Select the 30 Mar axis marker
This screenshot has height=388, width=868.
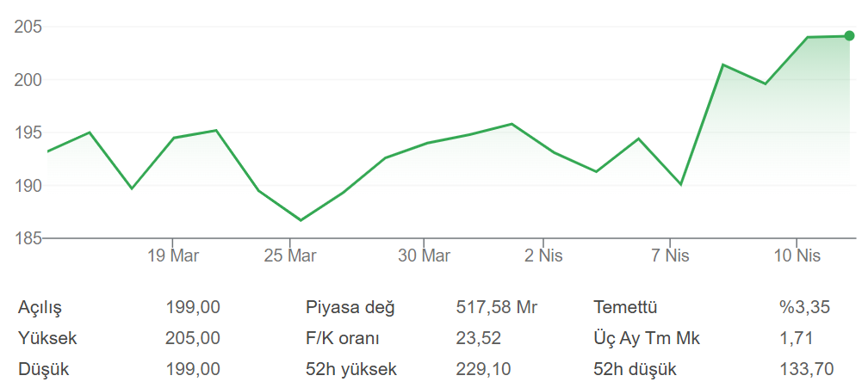(x=425, y=256)
